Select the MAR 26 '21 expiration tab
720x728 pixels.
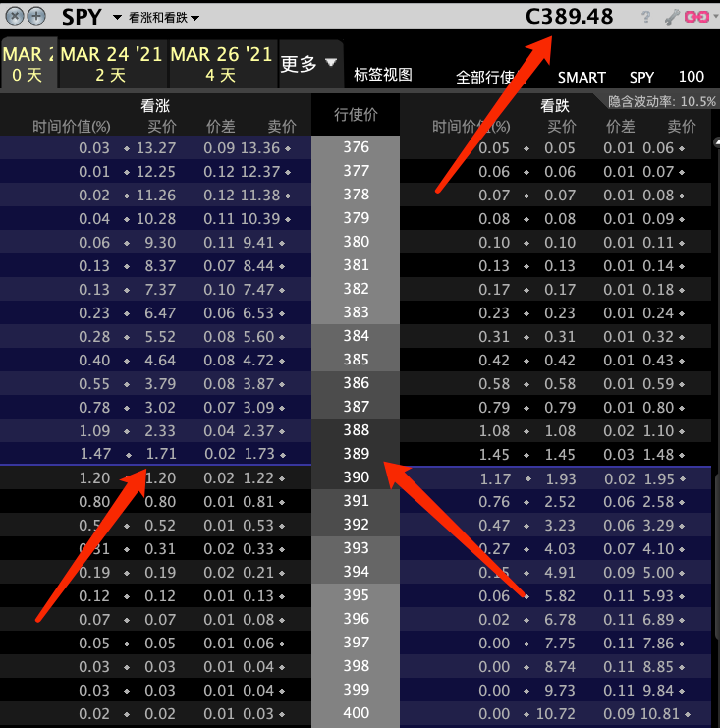(221, 64)
